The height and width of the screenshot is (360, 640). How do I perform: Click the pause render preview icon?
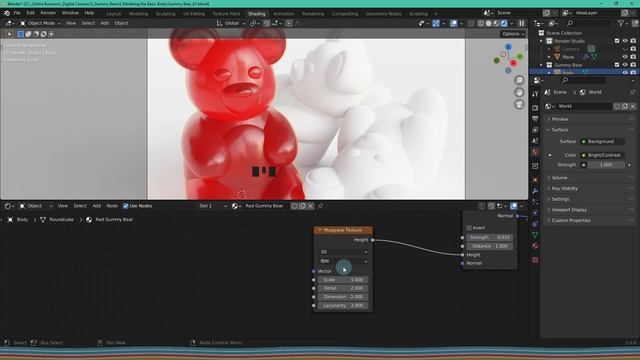[522, 23]
